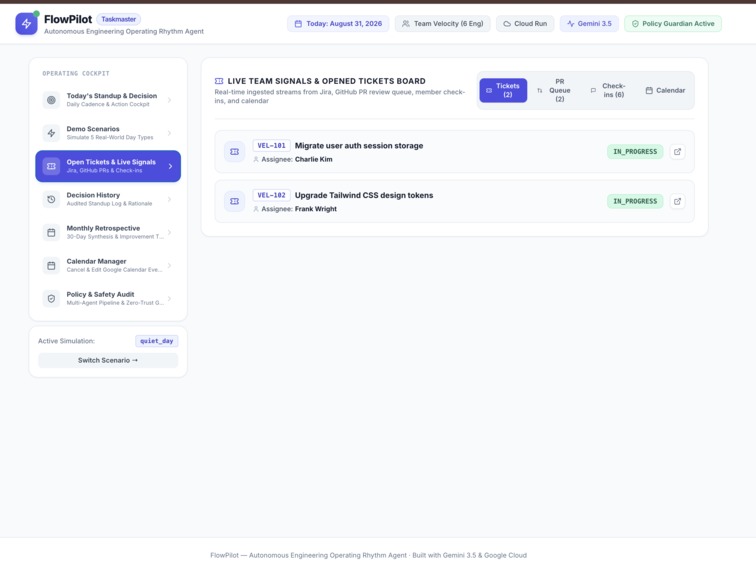756x573 pixels.
Task: Click the shield icon in Policy Guardian badge
Action: 635,24
